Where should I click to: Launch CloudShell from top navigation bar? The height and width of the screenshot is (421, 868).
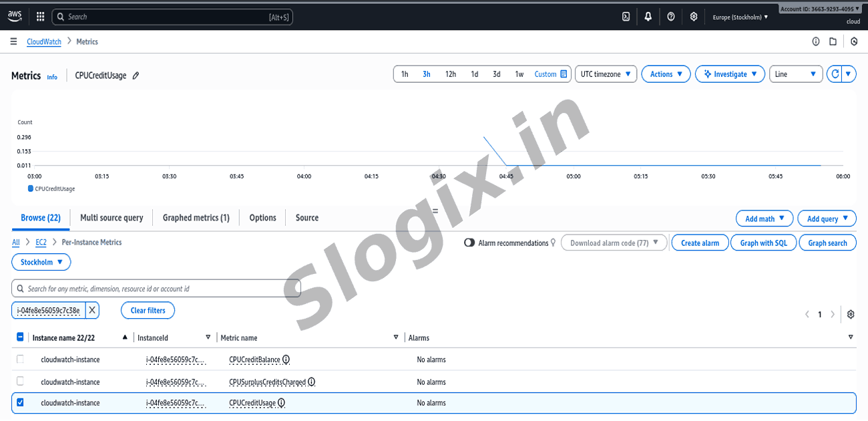pos(626,17)
